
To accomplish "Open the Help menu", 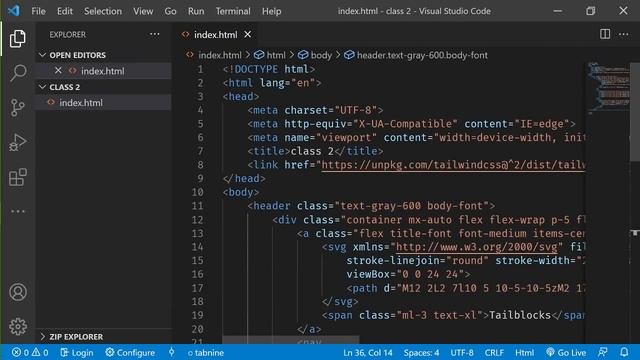I will (271, 11).
